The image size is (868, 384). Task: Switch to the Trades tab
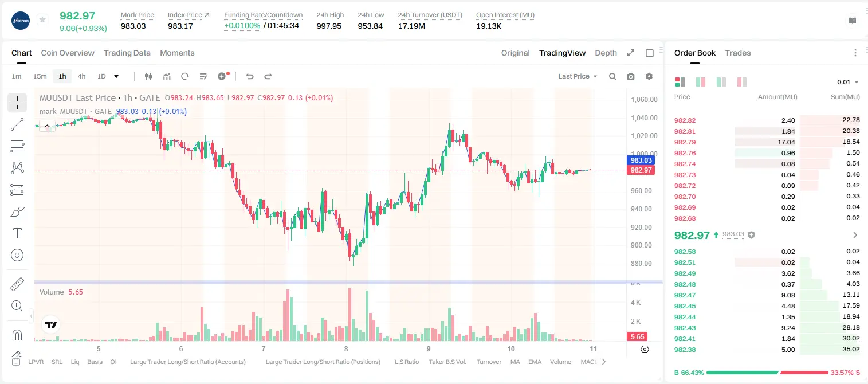737,53
